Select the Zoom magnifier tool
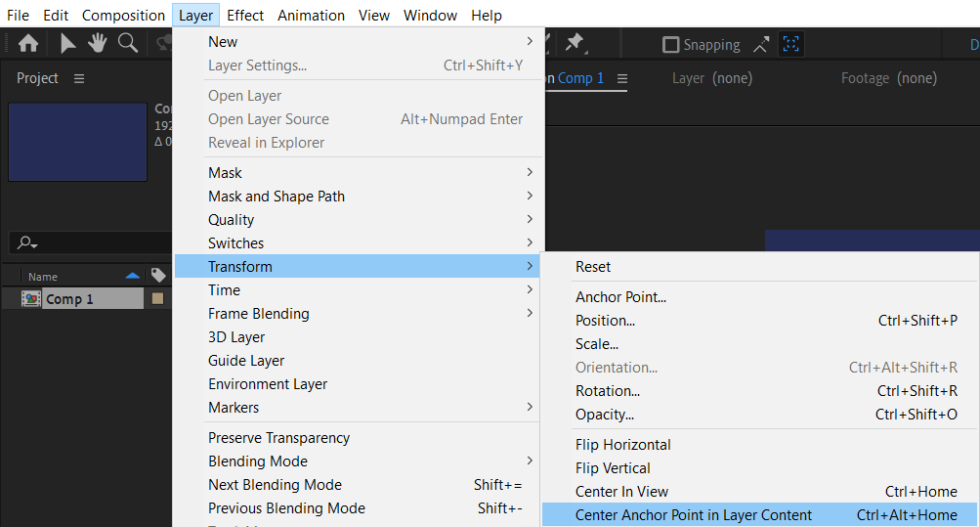 pyautogui.click(x=127, y=43)
